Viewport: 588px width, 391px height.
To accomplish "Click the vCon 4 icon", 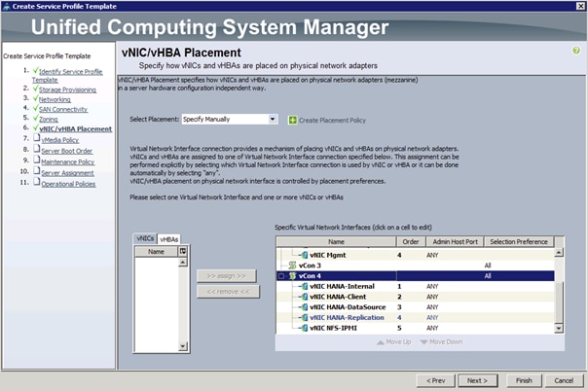I will click(292, 276).
